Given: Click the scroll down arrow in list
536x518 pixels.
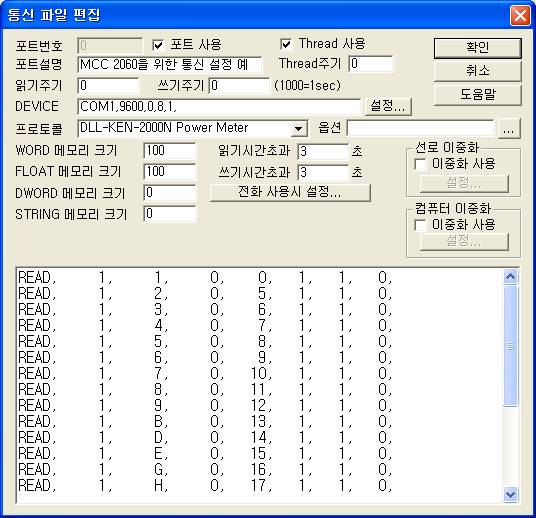Looking at the screenshot, I should [510, 495].
